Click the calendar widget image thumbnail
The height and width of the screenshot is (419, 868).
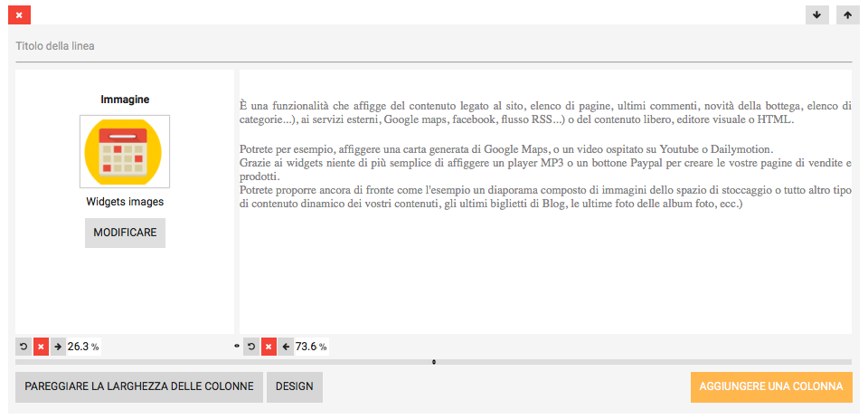pos(124,151)
